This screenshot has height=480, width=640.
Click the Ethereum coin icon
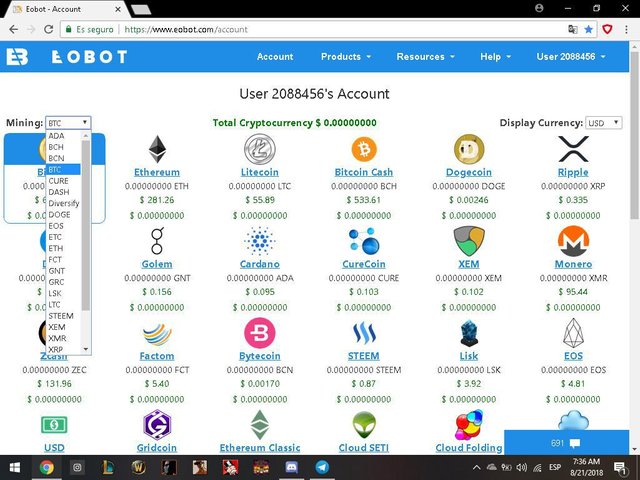157,149
